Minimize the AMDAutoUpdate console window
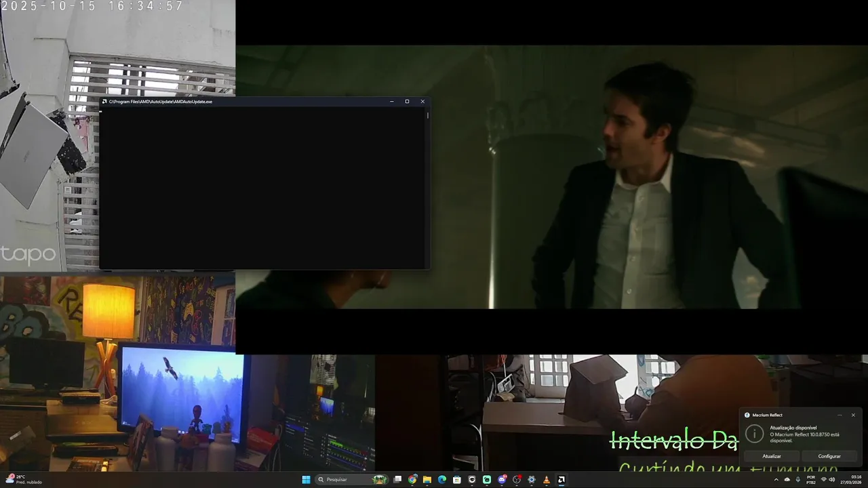Viewport: 868px width, 488px height. click(392, 102)
